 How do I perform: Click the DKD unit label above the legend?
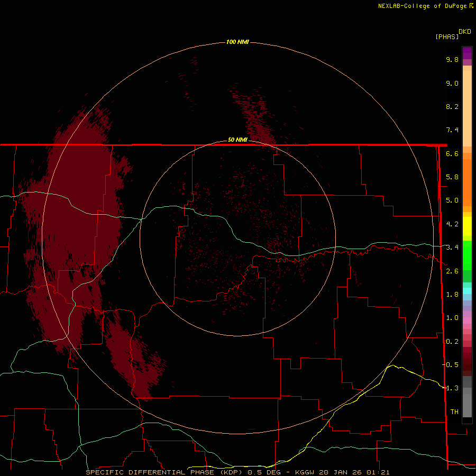pyautogui.click(x=465, y=32)
